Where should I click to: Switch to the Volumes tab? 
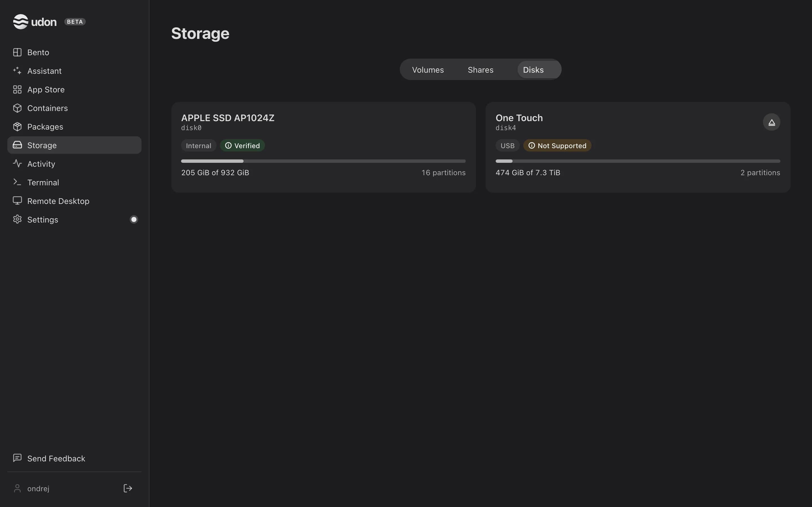pos(428,70)
